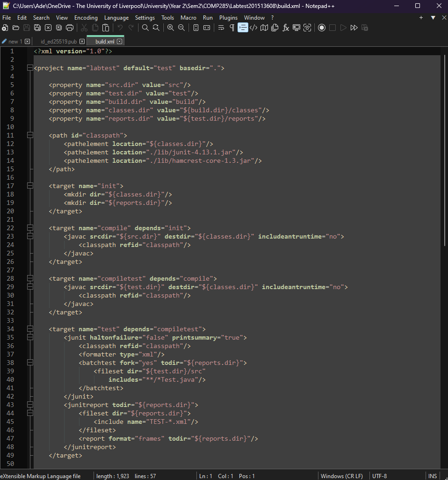Toggle the indent guide button

243,28
